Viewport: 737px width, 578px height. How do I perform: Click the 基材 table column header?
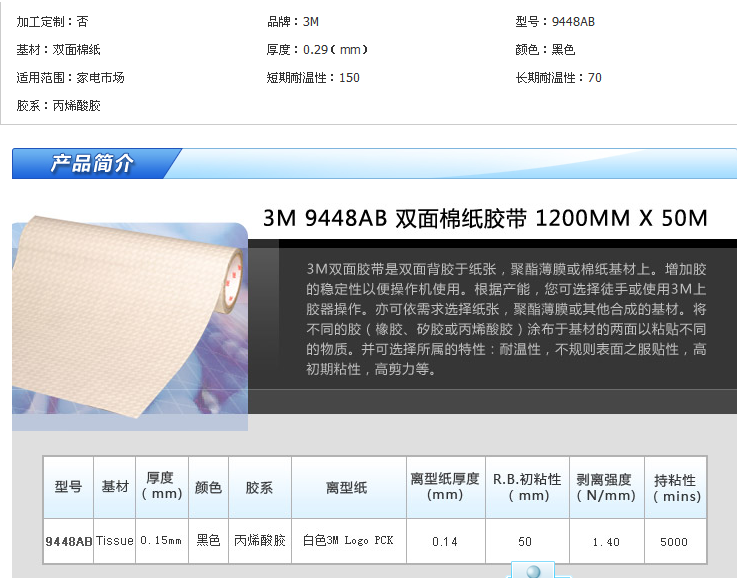click(115, 487)
